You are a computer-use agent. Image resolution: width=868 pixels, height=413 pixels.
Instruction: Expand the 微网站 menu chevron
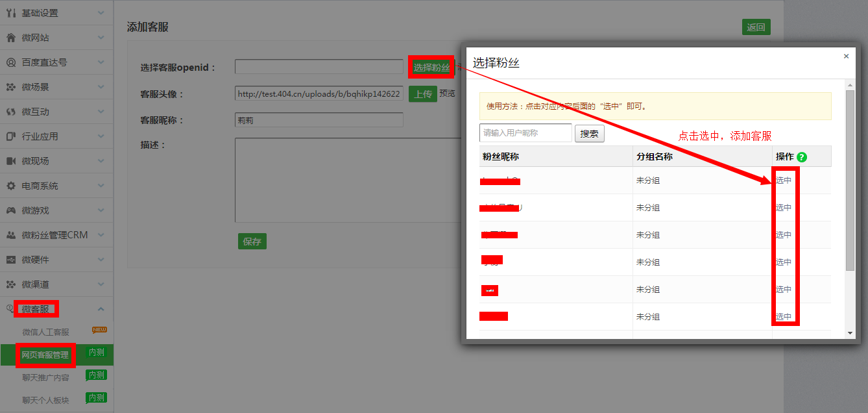101,37
